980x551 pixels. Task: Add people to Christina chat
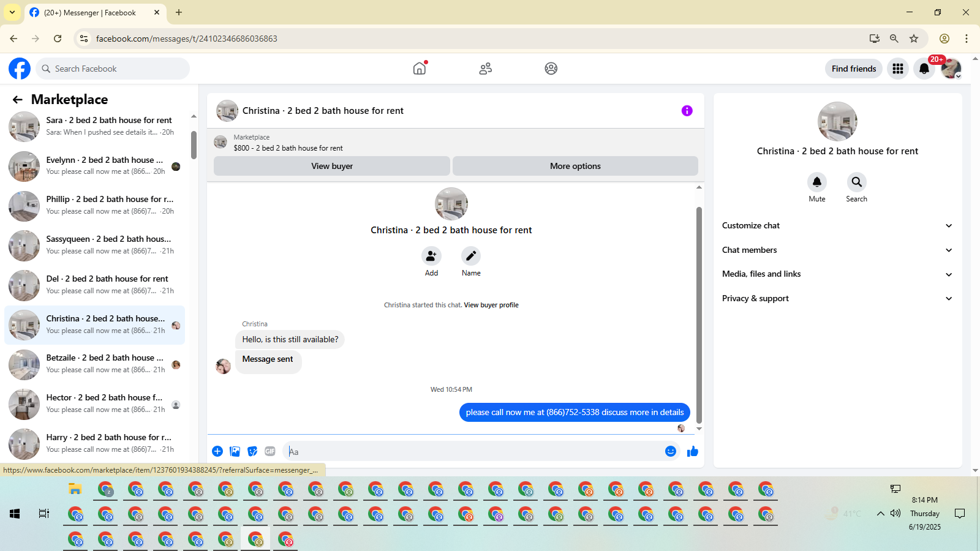pos(431,256)
